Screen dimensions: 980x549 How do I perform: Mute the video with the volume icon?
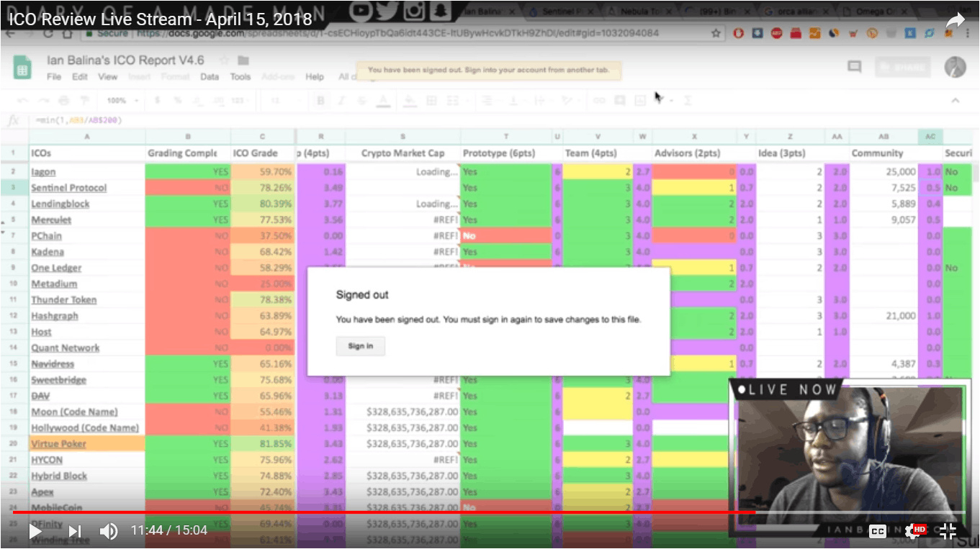pos(109,531)
